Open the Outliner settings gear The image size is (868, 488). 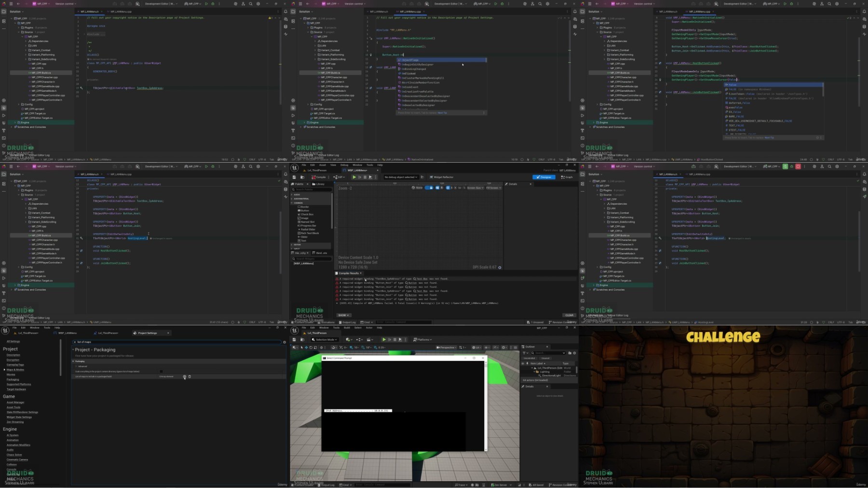point(574,353)
